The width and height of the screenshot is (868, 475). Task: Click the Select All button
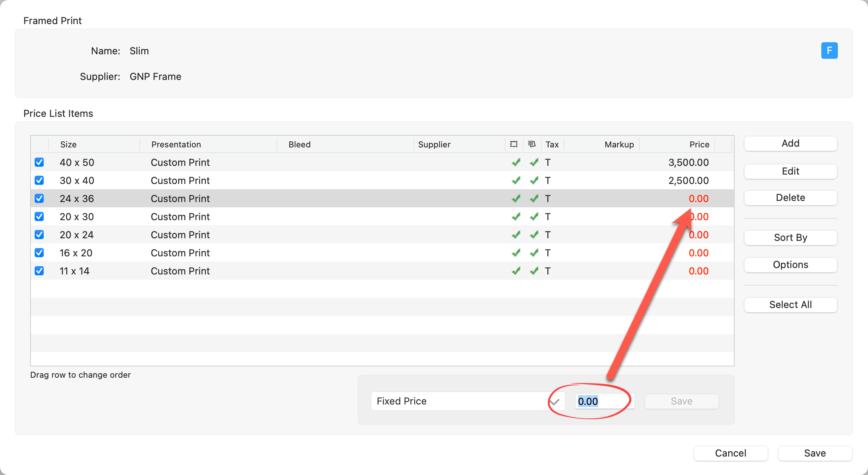click(x=790, y=305)
